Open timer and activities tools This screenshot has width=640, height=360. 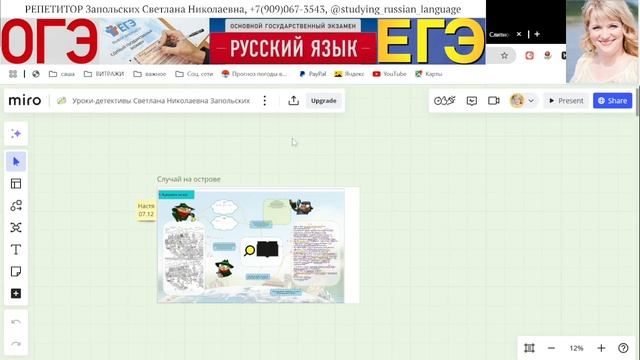pos(444,100)
